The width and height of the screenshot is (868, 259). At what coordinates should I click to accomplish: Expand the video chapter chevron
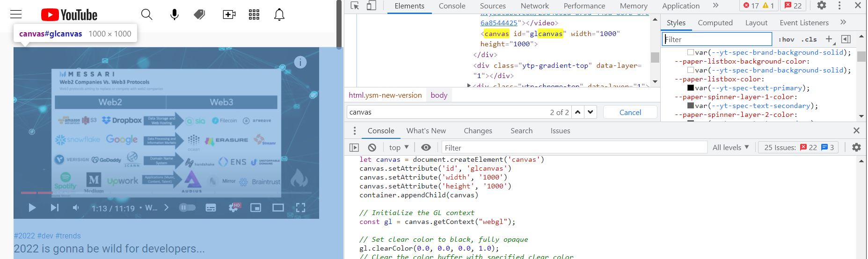(166, 208)
